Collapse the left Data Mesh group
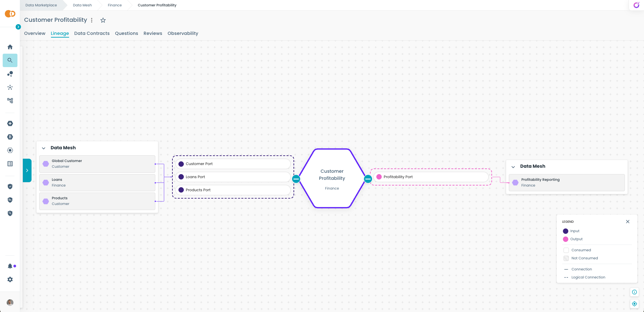This screenshot has width=644, height=312. coord(44,148)
